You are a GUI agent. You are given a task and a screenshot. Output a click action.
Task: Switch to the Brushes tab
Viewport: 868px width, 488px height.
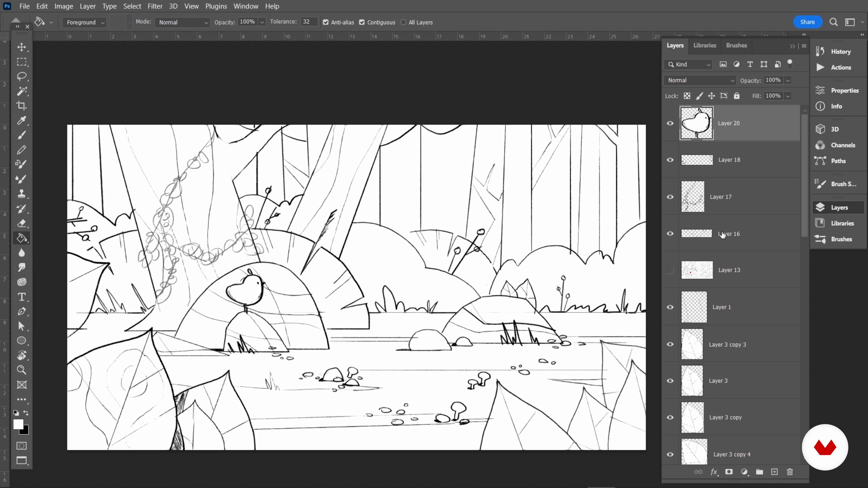pyautogui.click(x=736, y=45)
